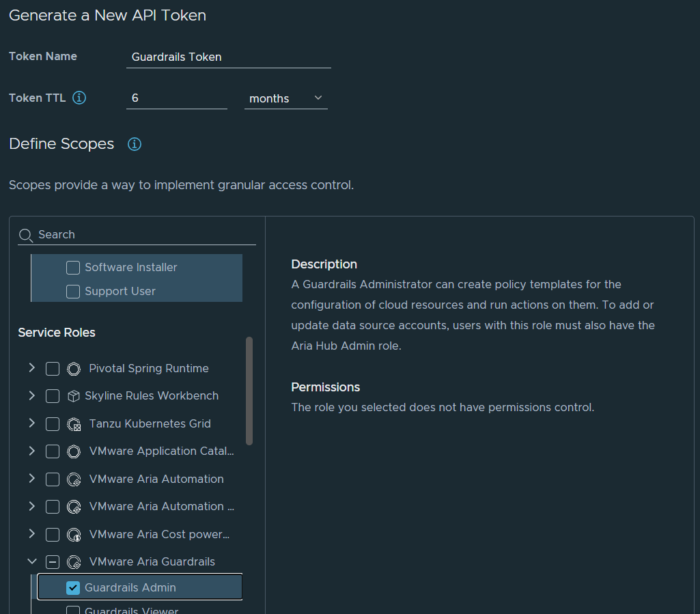Tick the Guardrails Viewer checkbox
700x614 pixels.
(x=73, y=610)
